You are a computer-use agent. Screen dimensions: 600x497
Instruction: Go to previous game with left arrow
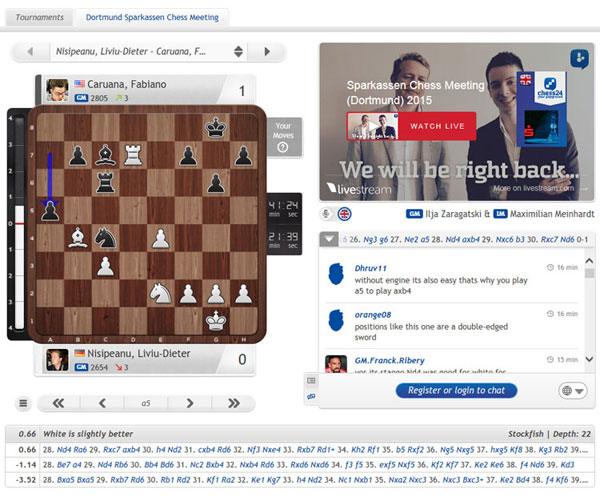(x=30, y=51)
